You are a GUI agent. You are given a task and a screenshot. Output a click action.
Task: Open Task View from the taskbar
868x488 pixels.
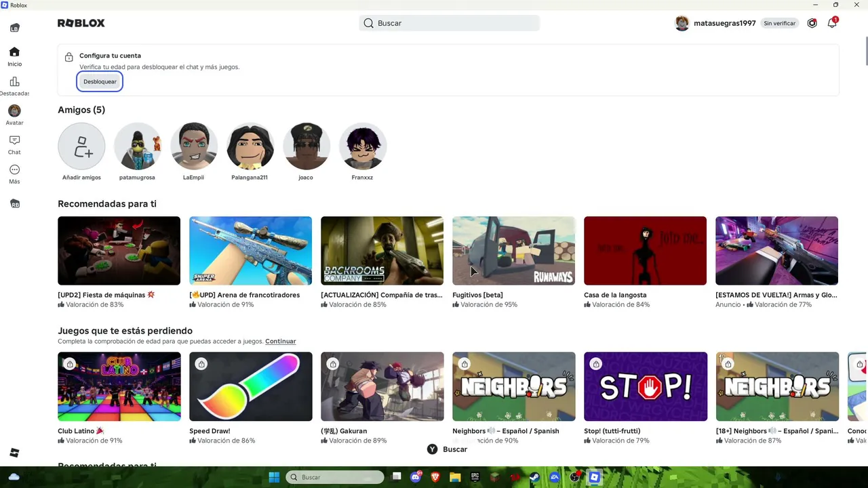point(397,477)
